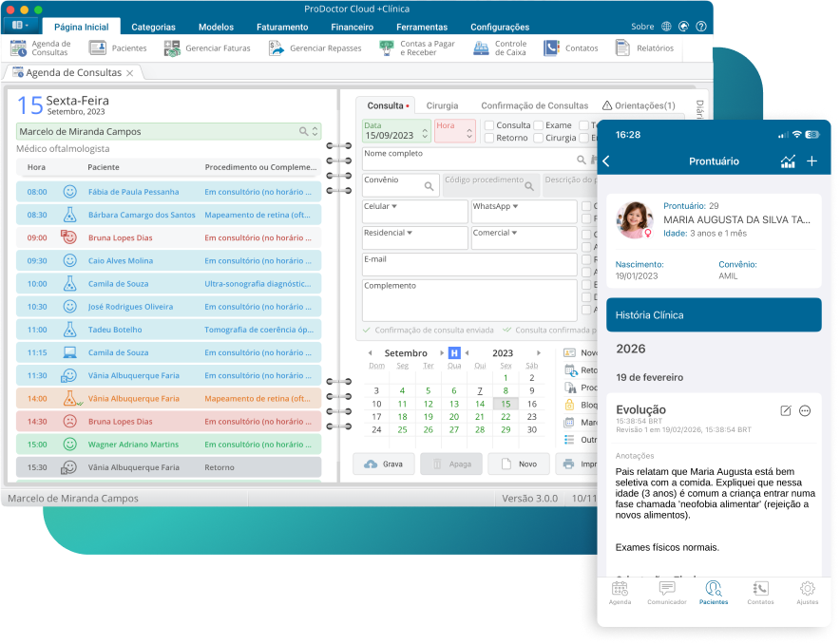Open the Comercial phone dropdown
The width and height of the screenshot is (840, 644).
point(514,232)
